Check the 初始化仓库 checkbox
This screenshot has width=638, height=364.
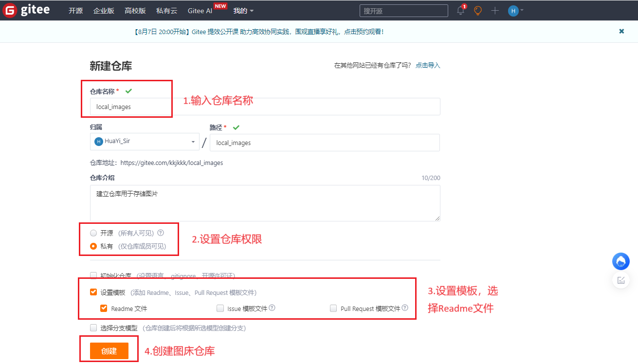(93, 275)
